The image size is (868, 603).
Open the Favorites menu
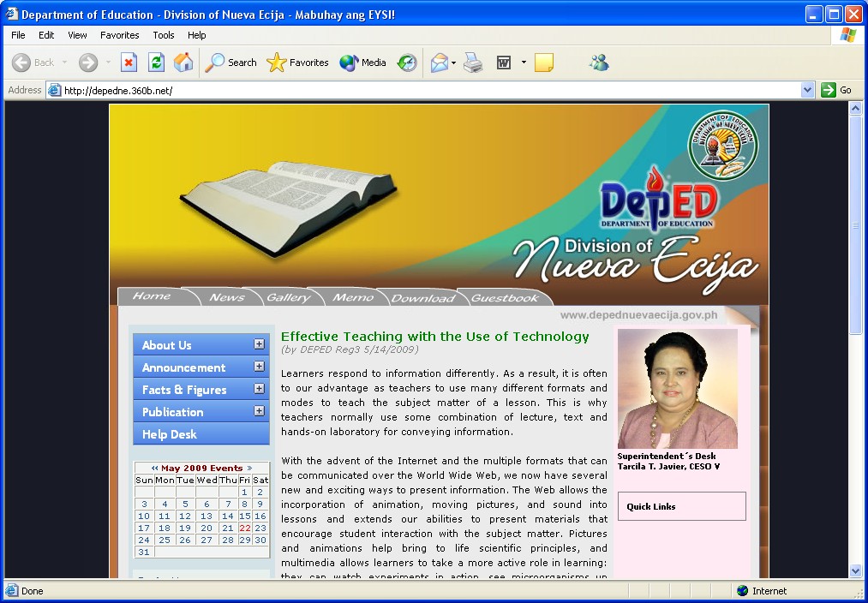pos(120,35)
